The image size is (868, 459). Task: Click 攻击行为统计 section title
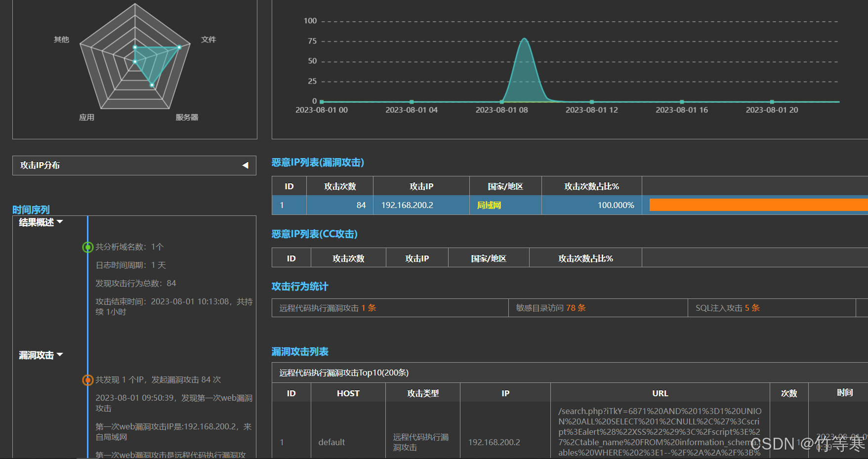(x=300, y=287)
